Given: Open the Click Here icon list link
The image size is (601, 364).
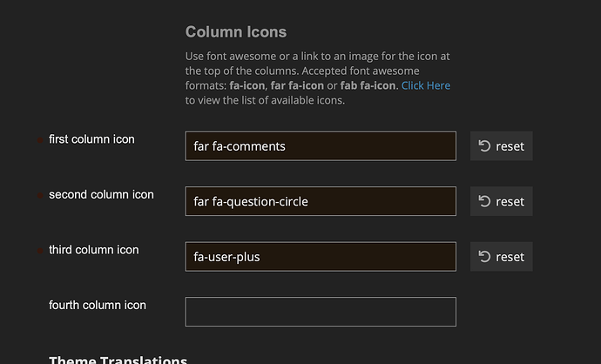Looking at the screenshot, I should pos(426,85).
